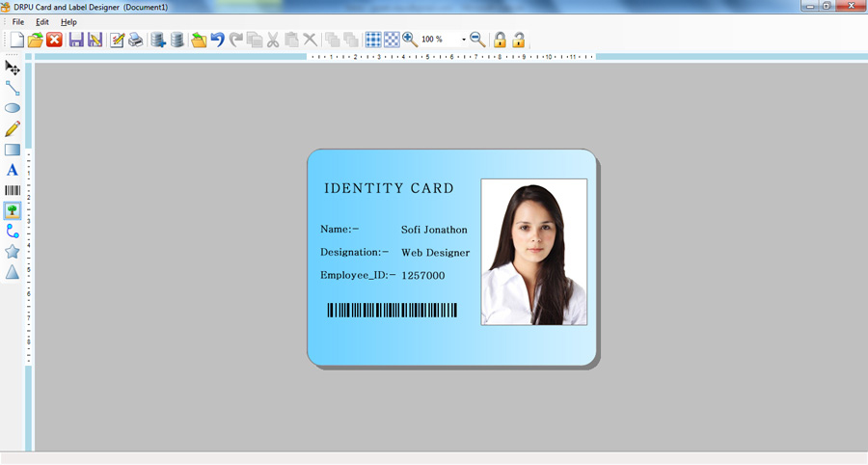Open the Help menu
Screen dimensions: 868x465
coord(68,22)
